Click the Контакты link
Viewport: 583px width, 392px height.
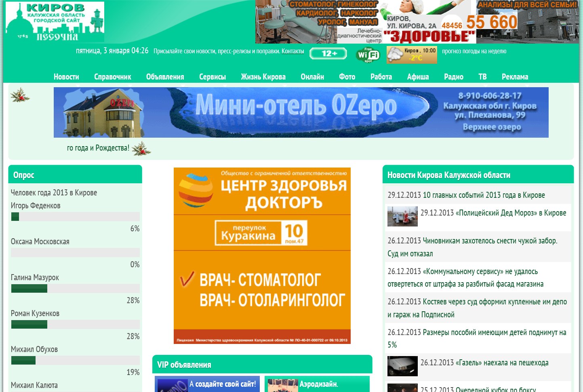pyautogui.click(x=293, y=51)
